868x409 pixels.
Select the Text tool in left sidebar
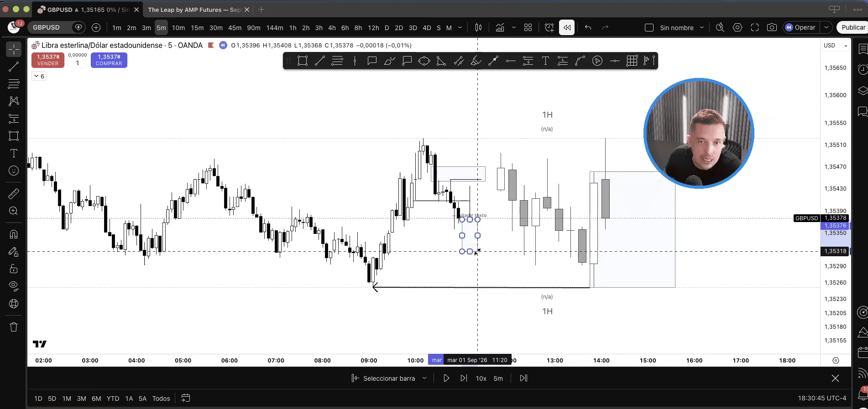tap(14, 153)
